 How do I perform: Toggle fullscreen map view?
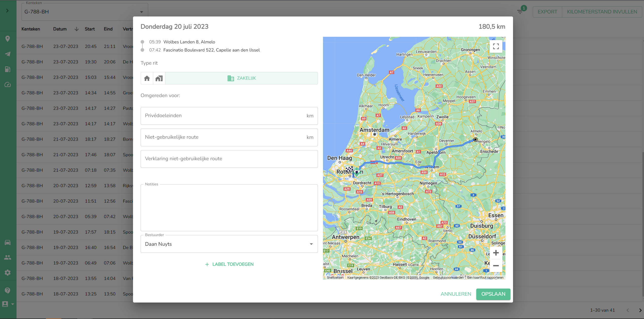tap(496, 46)
